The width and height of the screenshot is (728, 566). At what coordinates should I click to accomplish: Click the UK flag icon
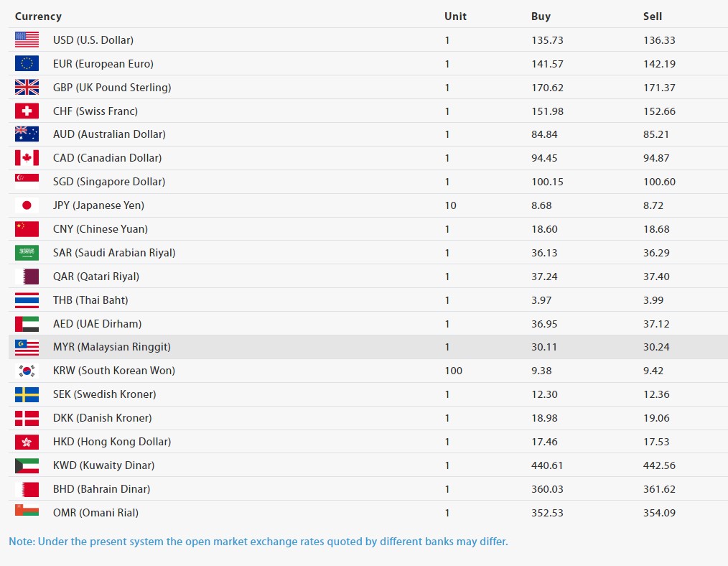click(x=27, y=88)
